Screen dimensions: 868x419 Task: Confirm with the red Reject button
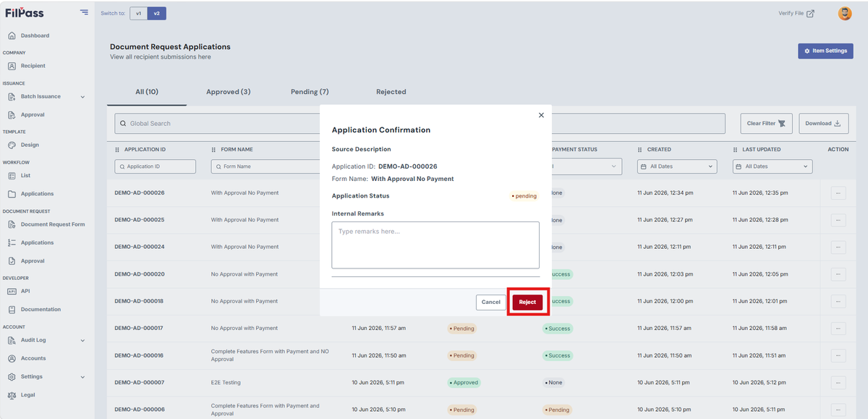tap(527, 302)
